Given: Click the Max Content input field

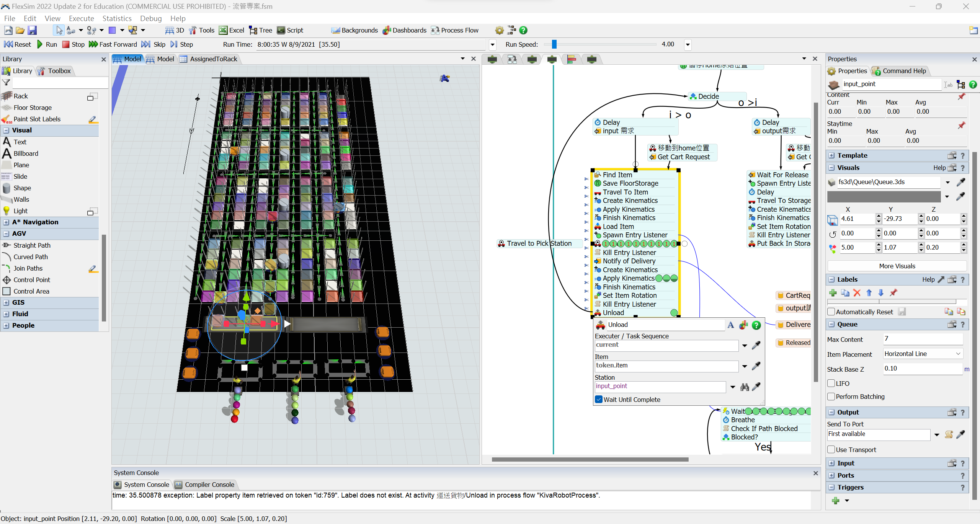Looking at the screenshot, I should pyautogui.click(x=923, y=339).
